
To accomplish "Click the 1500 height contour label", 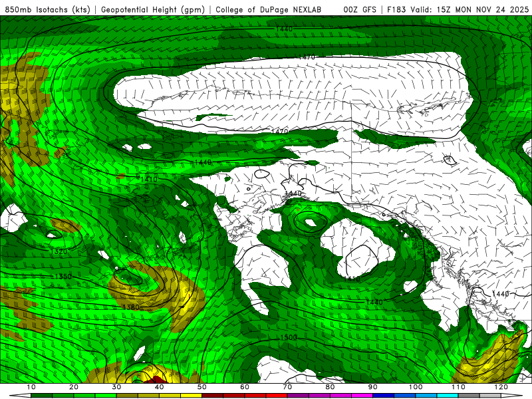I will (289, 337).
